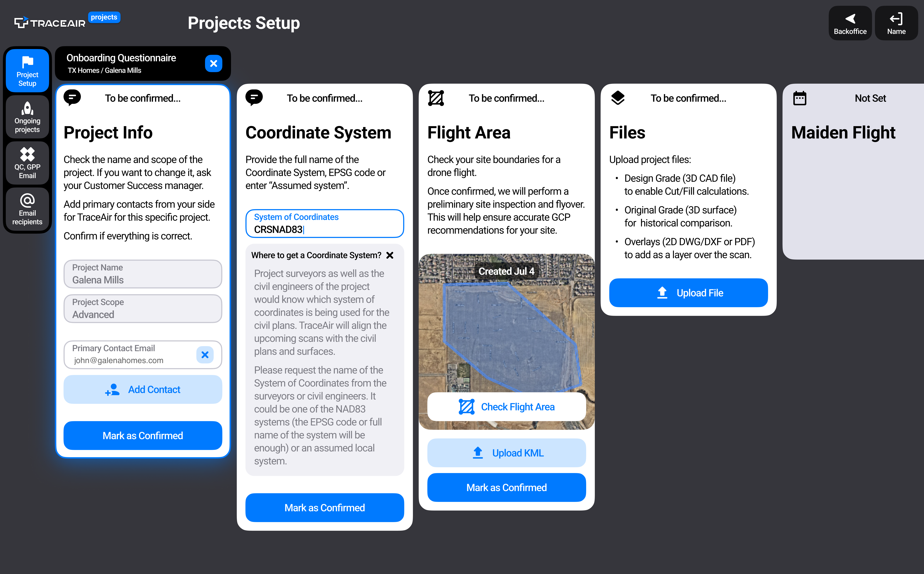Image resolution: width=924 pixels, height=574 pixels.
Task: Click the Project Info chat bubble icon
Action: pos(72,98)
